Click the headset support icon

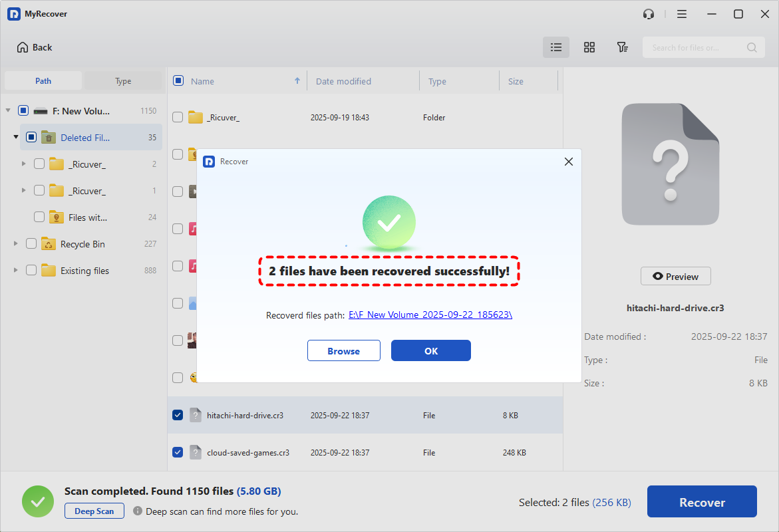coord(649,14)
